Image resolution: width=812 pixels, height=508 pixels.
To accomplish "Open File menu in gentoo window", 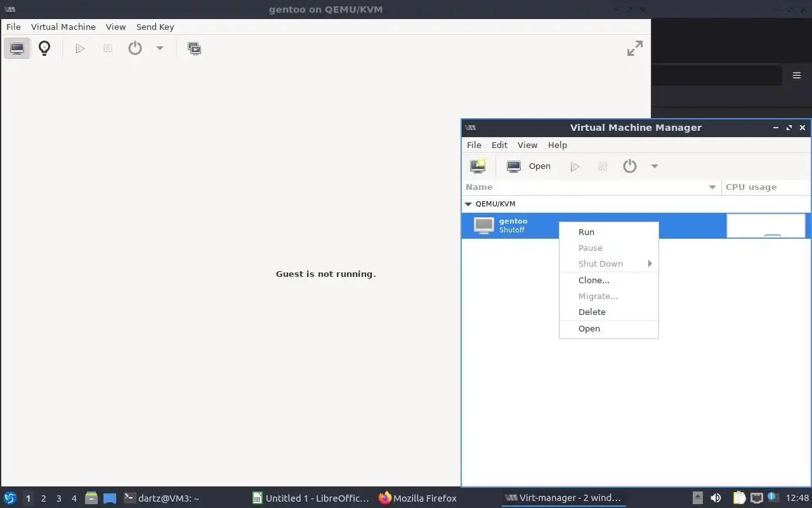I will point(13,27).
